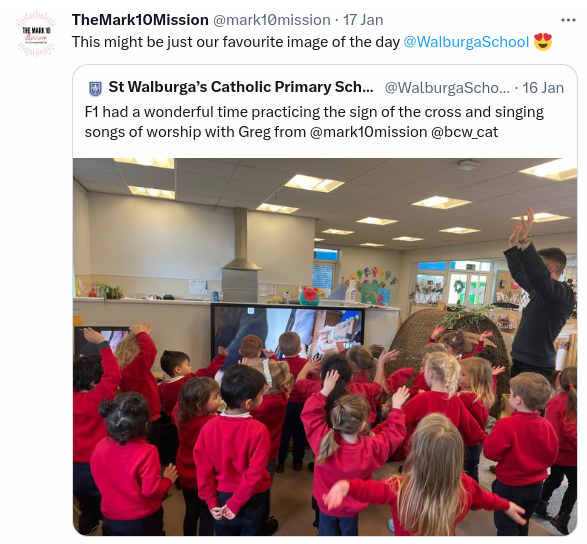The image size is (587, 544).
Task: Open the three-dot more options menu
Action: (568, 20)
